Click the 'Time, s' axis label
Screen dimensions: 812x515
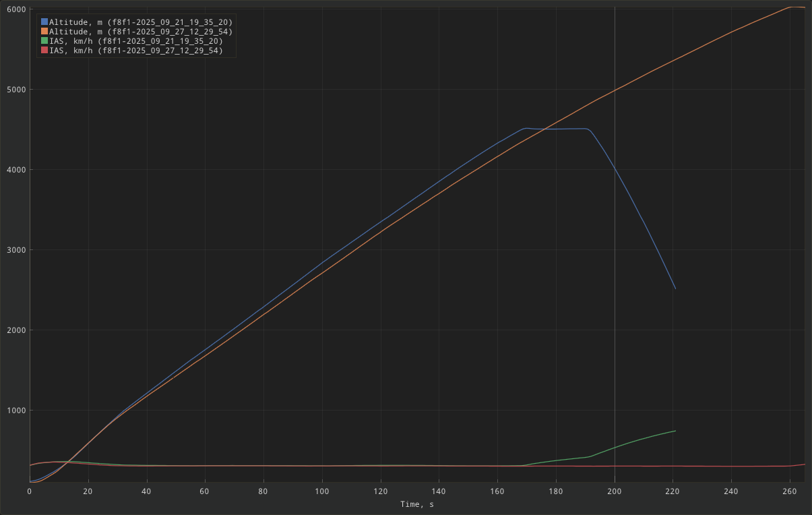(417, 504)
